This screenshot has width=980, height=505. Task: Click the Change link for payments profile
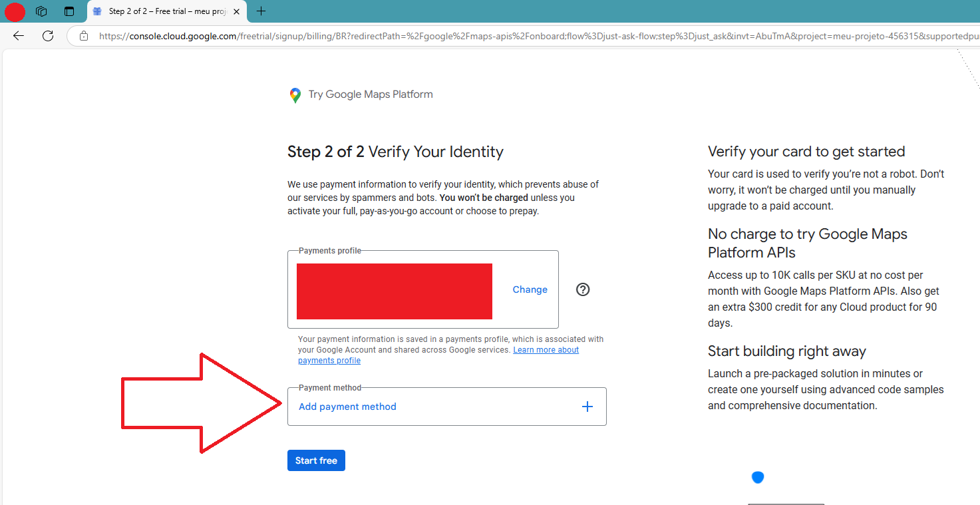click(530, 289)
